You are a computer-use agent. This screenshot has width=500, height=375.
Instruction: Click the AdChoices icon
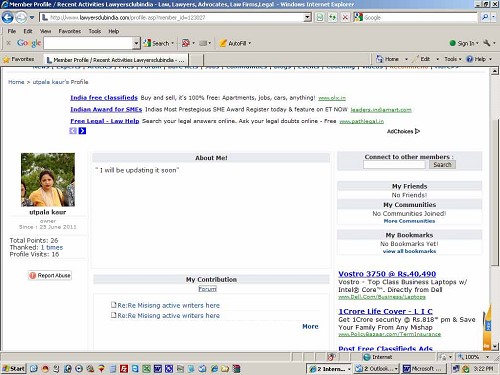click(x=417, y=131)
